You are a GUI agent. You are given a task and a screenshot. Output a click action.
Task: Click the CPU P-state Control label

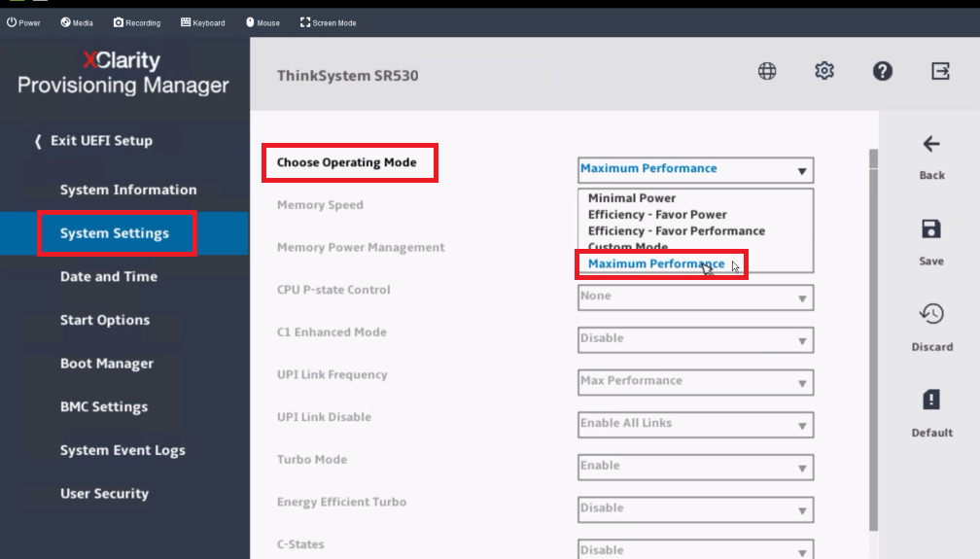[x=333, y=290]
